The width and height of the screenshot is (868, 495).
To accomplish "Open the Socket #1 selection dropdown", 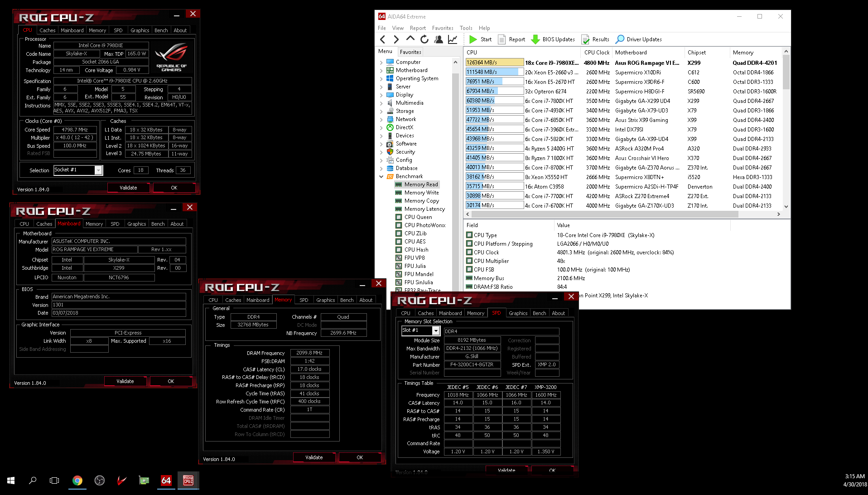I will click(98, 170).
